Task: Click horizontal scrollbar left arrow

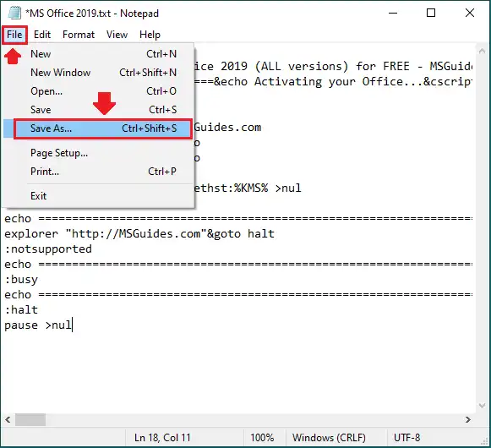Action: (x=8, y=419)
